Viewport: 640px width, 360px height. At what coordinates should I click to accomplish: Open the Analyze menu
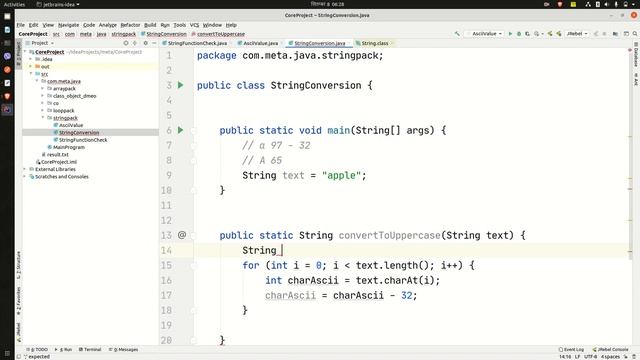click(x=108, y=25)
